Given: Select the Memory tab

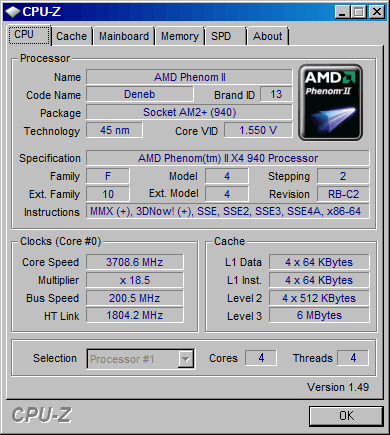Looking at the screenshot, I should tap(180, 36).
